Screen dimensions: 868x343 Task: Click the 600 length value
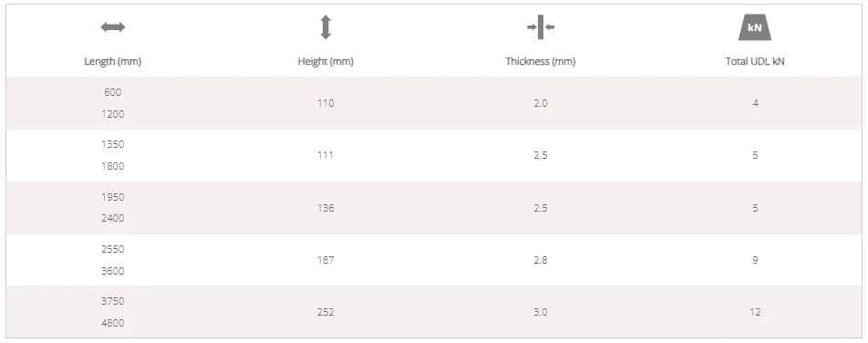[x=113, y=92]
